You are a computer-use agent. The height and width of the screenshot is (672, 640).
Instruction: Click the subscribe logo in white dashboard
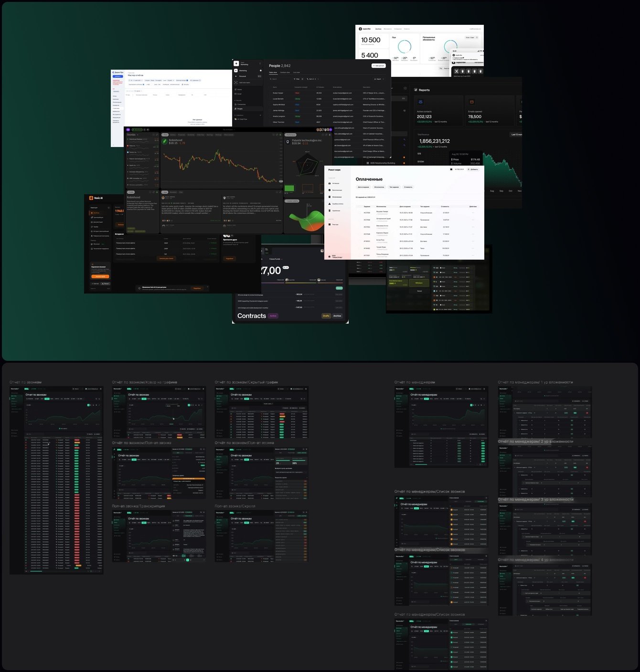[x=364, y=29]
